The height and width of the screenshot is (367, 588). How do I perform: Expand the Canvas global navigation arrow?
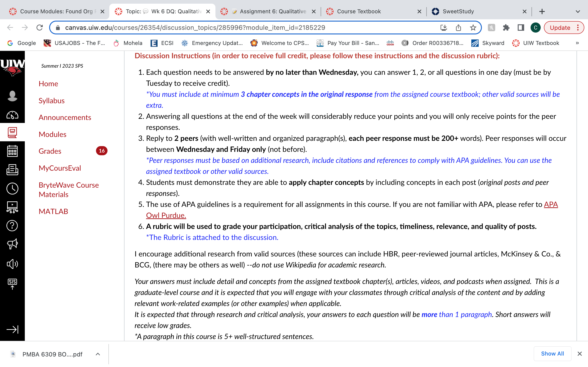(x=12, y=329)
